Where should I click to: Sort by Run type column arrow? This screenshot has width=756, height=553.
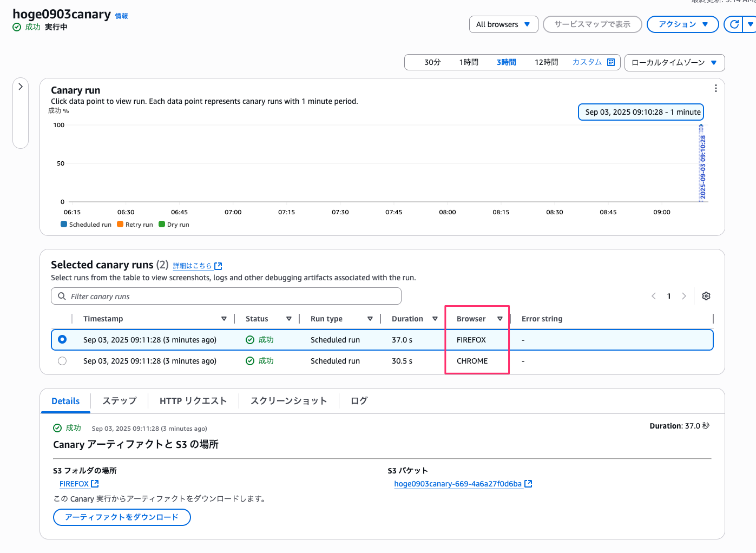click(370, 319)
